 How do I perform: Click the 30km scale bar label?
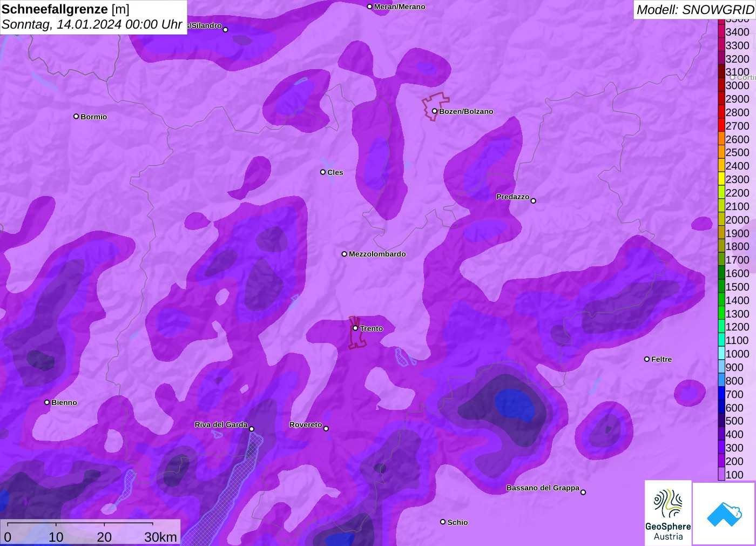tap(160, 537)
